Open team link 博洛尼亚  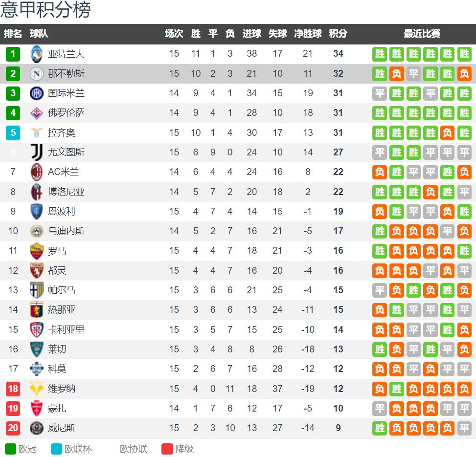pyautogui.click(x=66, y=192)
